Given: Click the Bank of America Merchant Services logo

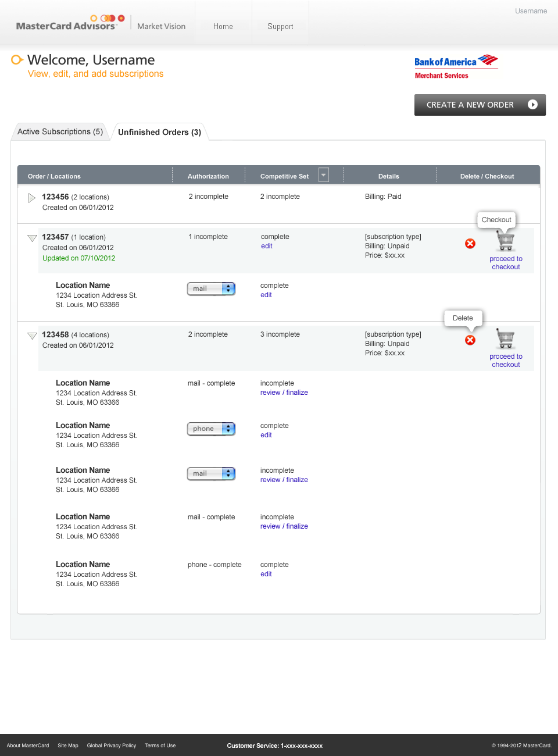Looking at the screenshot, I should tap(456, 67).
